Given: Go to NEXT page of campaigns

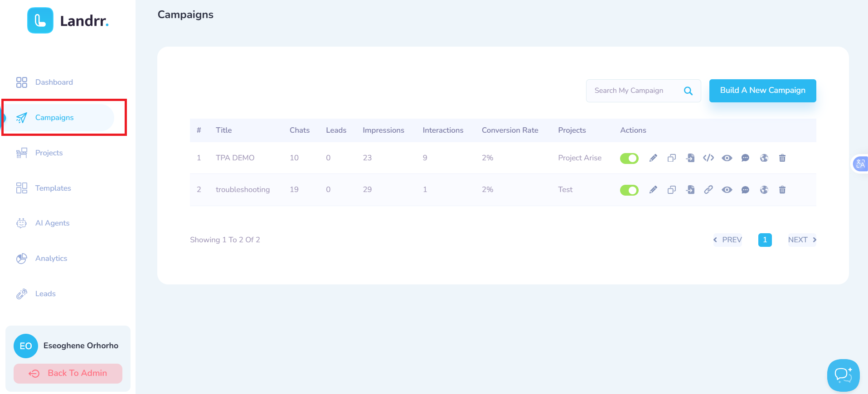Looking at the screenshot, I should pos(802,240).
